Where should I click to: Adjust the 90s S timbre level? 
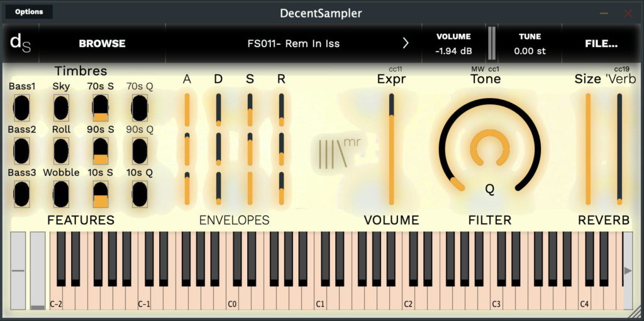click(x=101, y=151)
